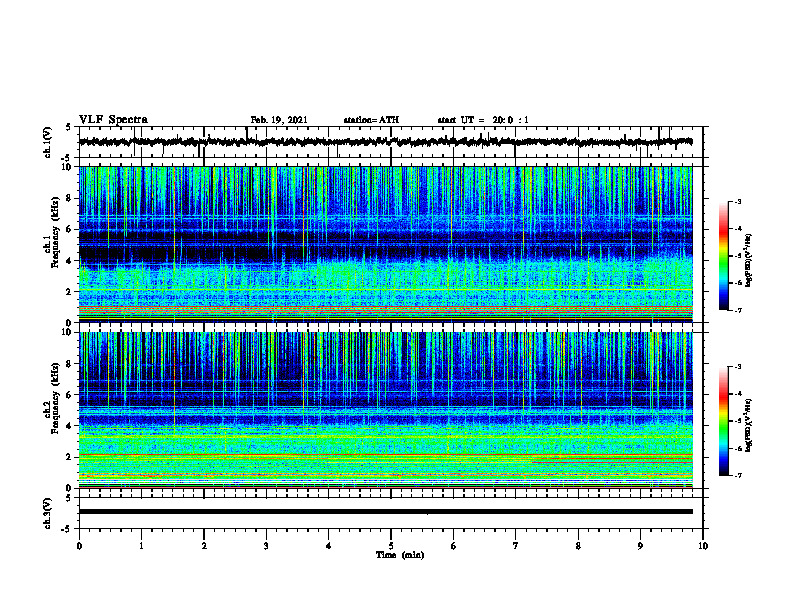The image size is (792, 612).
Task: Click the "5" volt tick on ch.1(V) axis
Action: (69, 128)
